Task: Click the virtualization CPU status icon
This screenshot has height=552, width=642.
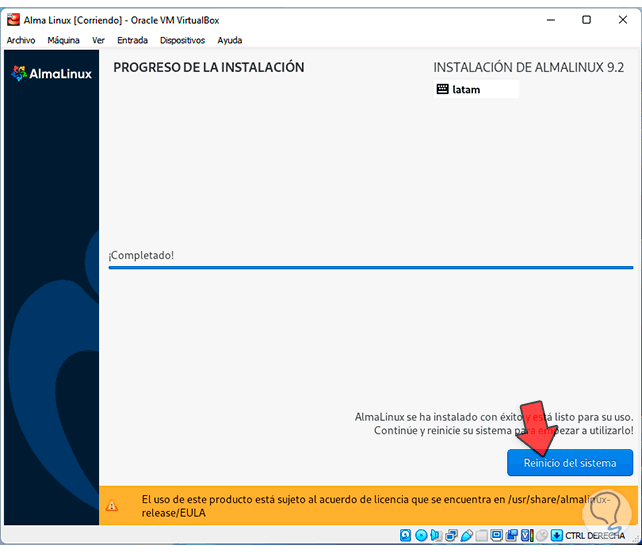Action: tap(527, 535)
